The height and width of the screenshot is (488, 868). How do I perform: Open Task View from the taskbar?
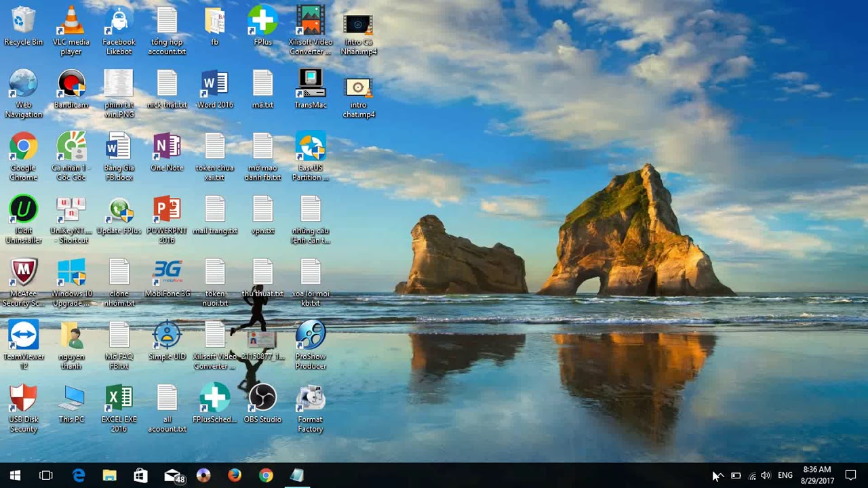point(46,475)
